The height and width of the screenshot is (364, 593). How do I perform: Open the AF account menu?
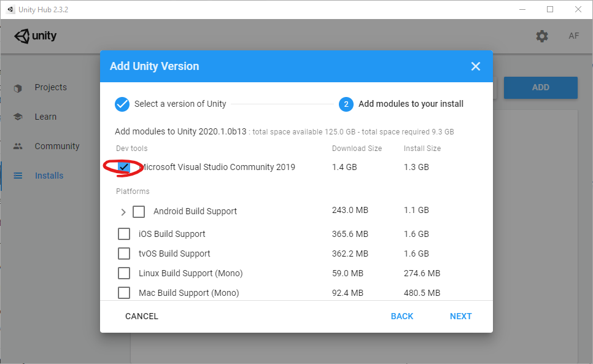[x=574, y=36]
